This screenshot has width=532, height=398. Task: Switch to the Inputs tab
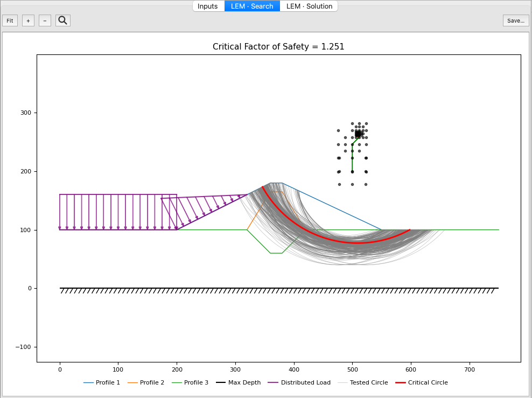click(x=208, y=6)
